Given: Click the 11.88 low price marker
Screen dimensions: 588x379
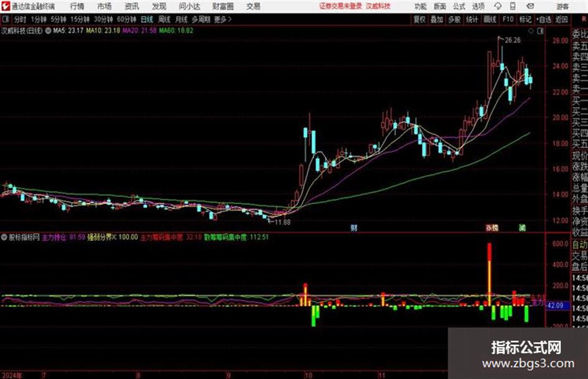Looking at the screenshot, I should [282, 222].
